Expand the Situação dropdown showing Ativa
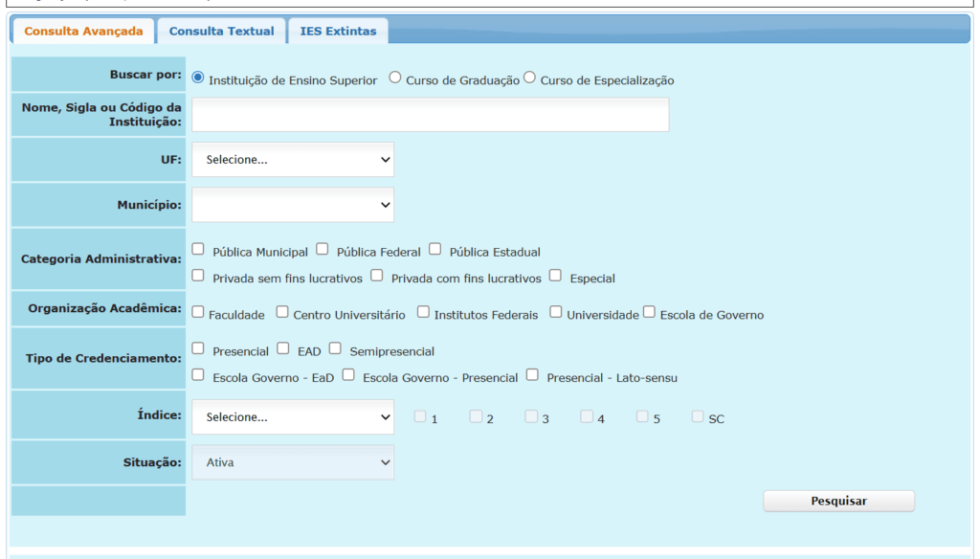Viewport: 980px width, 559px height. 293,462
